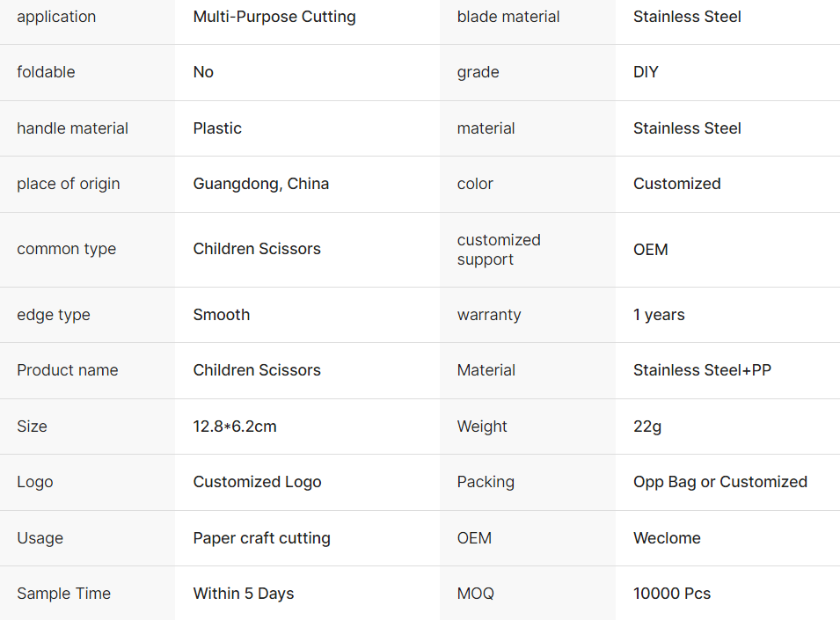Click the 'Opp Bag or Customized' packing value
The height and width of the screenshot is (620, 840).
720,482
